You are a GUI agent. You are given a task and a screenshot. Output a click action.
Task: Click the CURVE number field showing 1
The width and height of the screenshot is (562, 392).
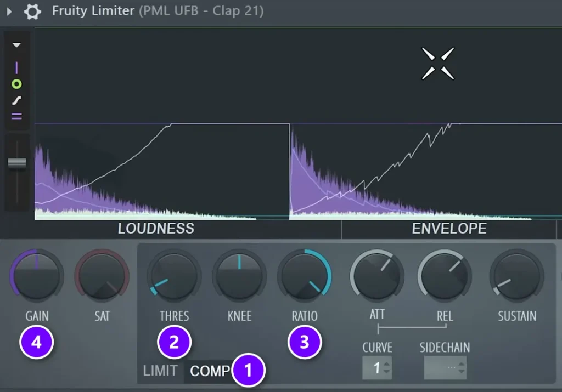pos(377,368)
